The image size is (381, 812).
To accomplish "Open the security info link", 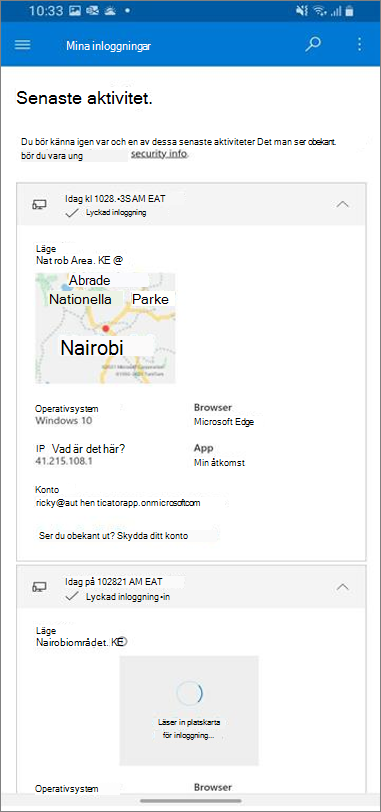I will (158, 154).
